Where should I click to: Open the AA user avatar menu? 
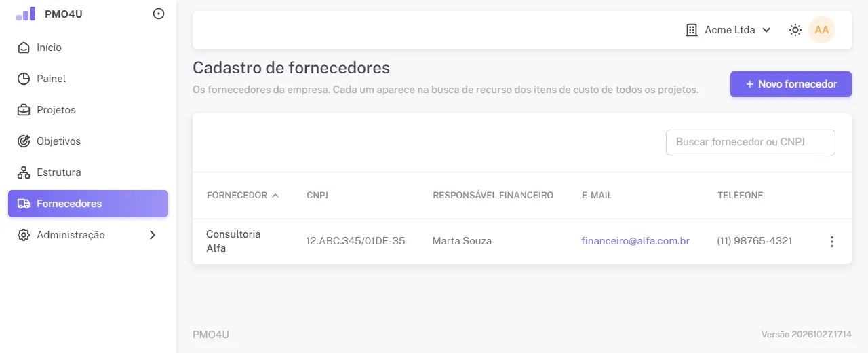[822, 30]
